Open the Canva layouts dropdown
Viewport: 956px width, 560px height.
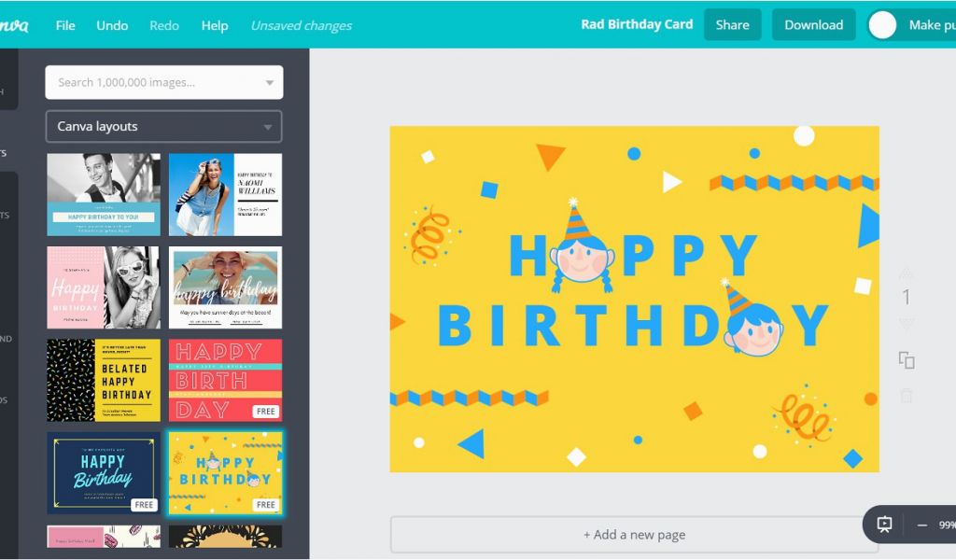click(x=164, y=127)
